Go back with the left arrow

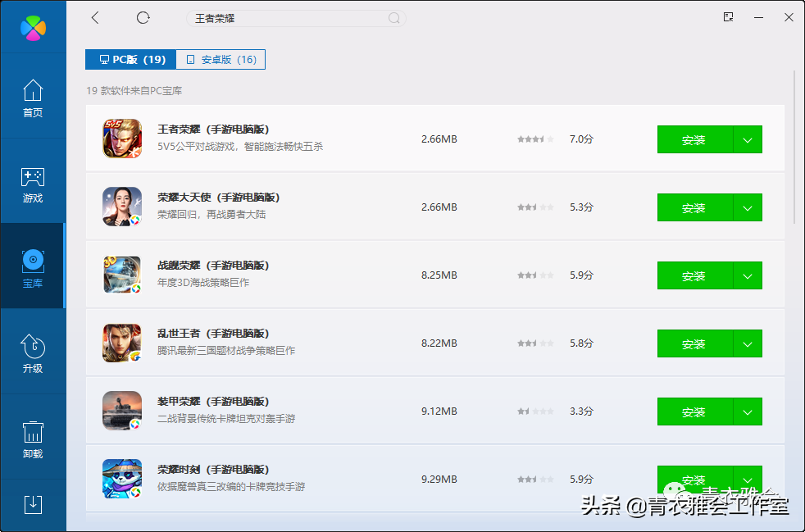[95, 18]
